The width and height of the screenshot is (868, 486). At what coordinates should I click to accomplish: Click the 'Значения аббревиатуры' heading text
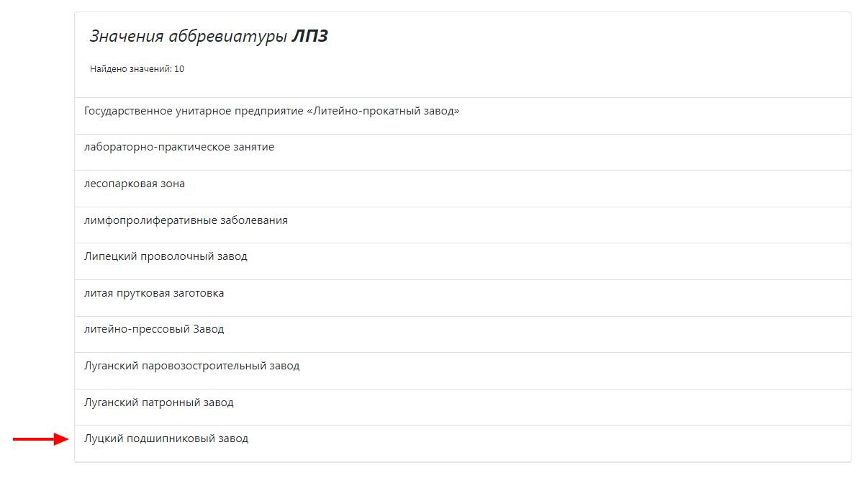(189, 37)
